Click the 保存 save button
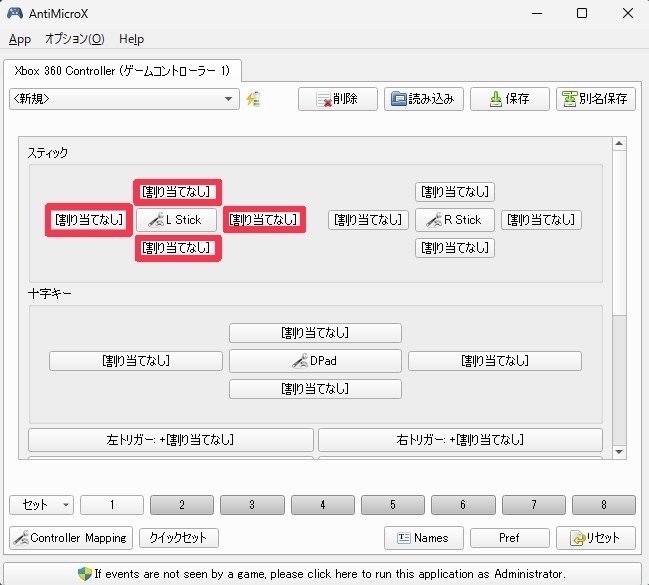Image resolution: width=649 pixels, height=585 pixels. coord(510,99)
